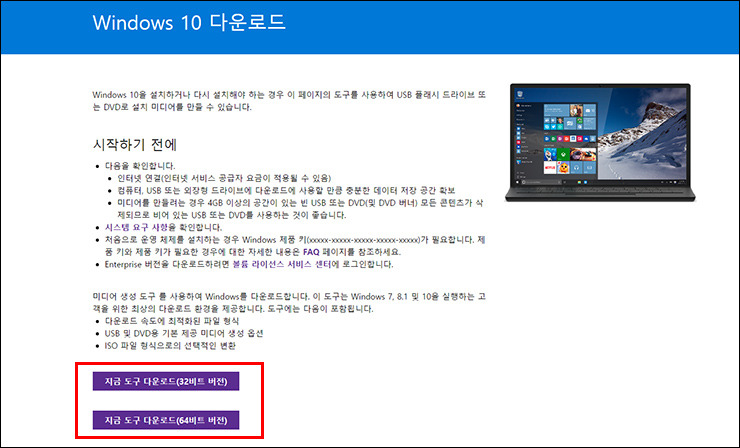The image size is (740, 448).
Task: Open the 볼륨 라이선스 서비스 센터 link
Action: (x=282, y=264)
